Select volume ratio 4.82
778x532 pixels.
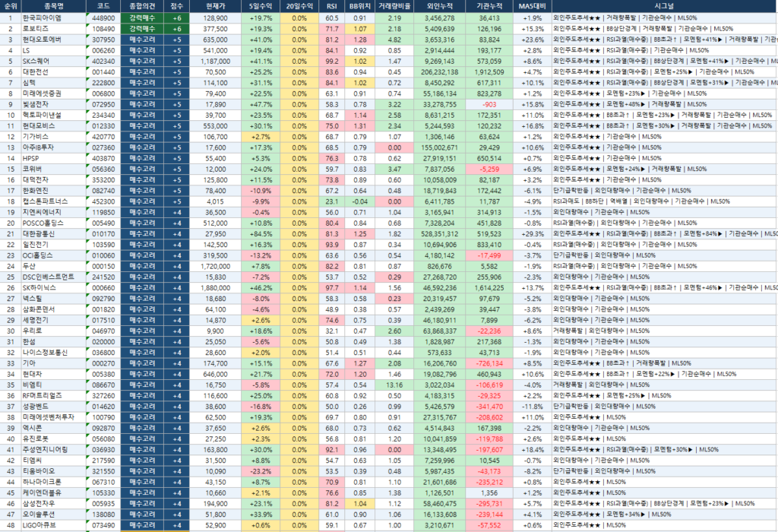394,40
